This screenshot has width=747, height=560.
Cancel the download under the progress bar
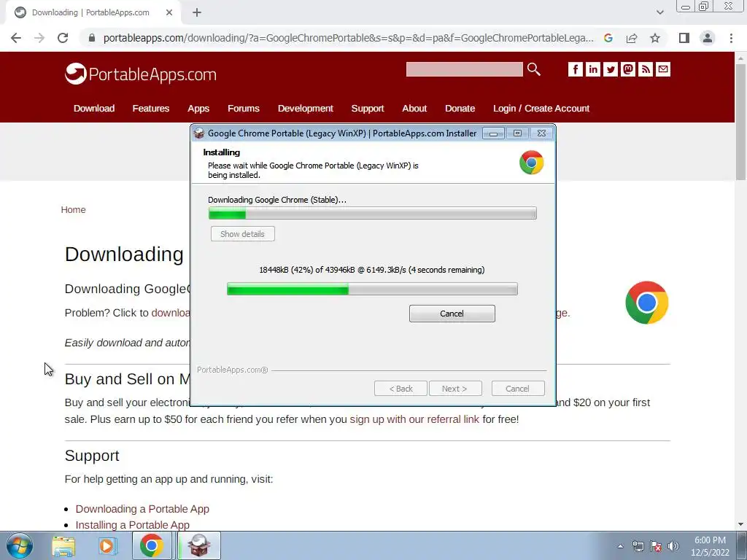coord(452,314)
